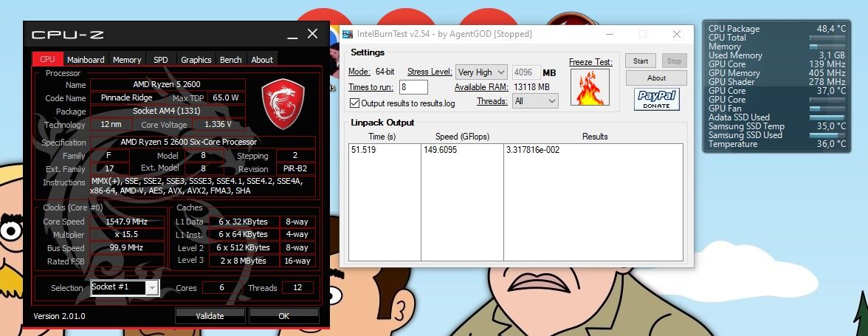Viewport: 868px width, 336px height.
Task: Open the Threads dropdown set to All
Action: (535, 100)
